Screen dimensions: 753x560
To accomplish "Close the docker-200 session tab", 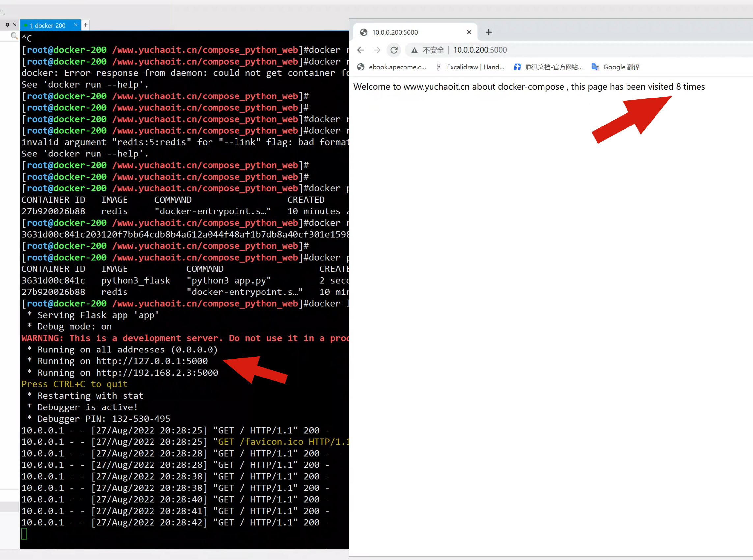I will (75, 25).
